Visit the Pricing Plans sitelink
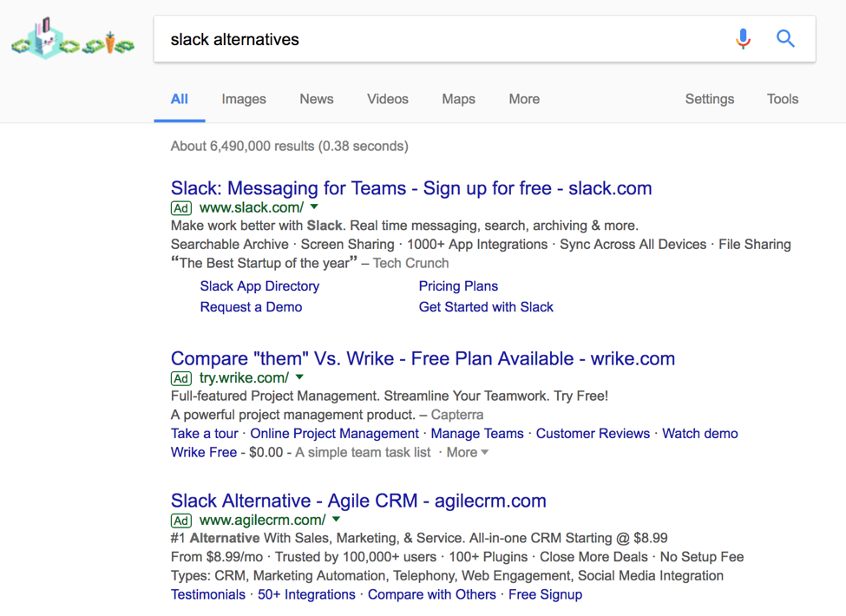846x616 pixels. coord(458,286)
